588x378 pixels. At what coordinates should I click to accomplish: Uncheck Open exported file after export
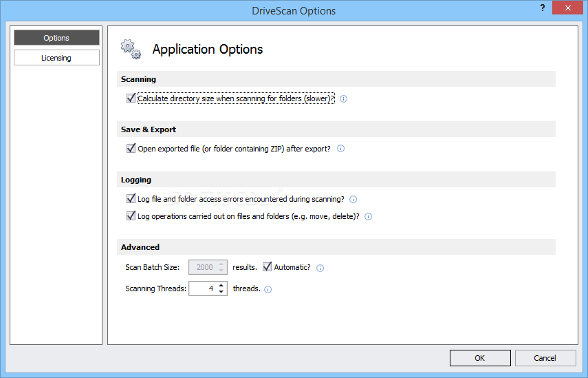(x=131, y=148)
